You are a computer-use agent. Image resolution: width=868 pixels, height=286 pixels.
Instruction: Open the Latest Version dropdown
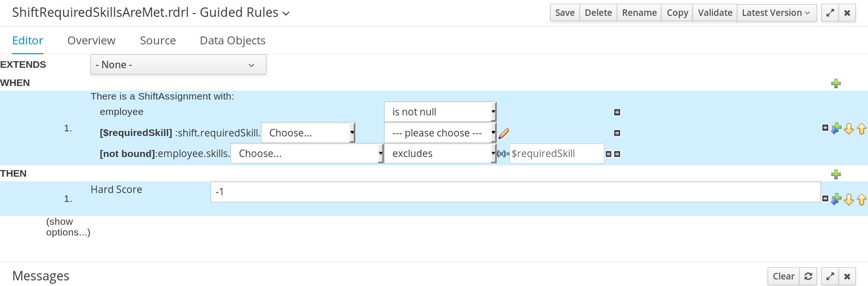pyautogui.click(x=776, y=13)
